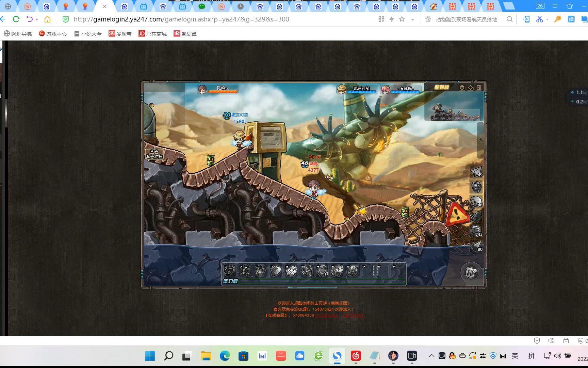Click empty skill slot N

pos(398,271)
